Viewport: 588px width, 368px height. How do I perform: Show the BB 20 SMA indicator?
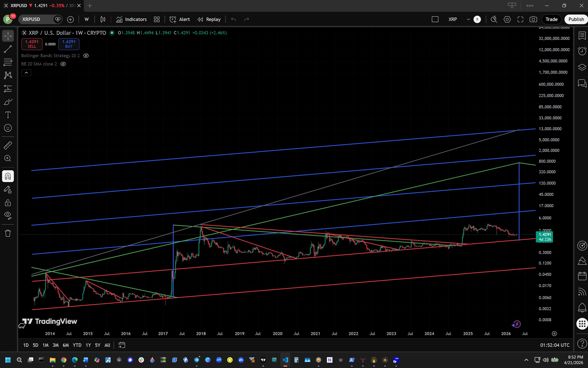(x=63, y=64)
